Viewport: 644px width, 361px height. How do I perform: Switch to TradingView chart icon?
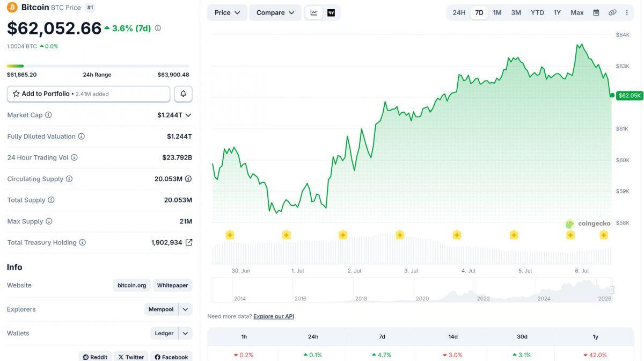click(x=331, y=12)
